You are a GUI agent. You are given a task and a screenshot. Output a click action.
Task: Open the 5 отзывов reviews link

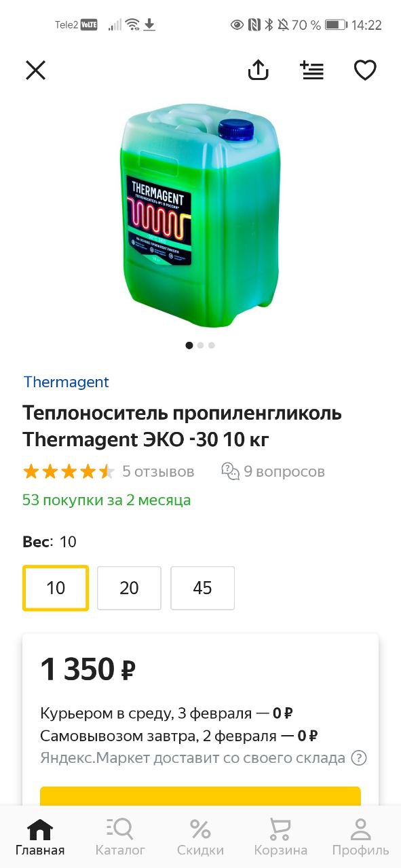point(158,471)
